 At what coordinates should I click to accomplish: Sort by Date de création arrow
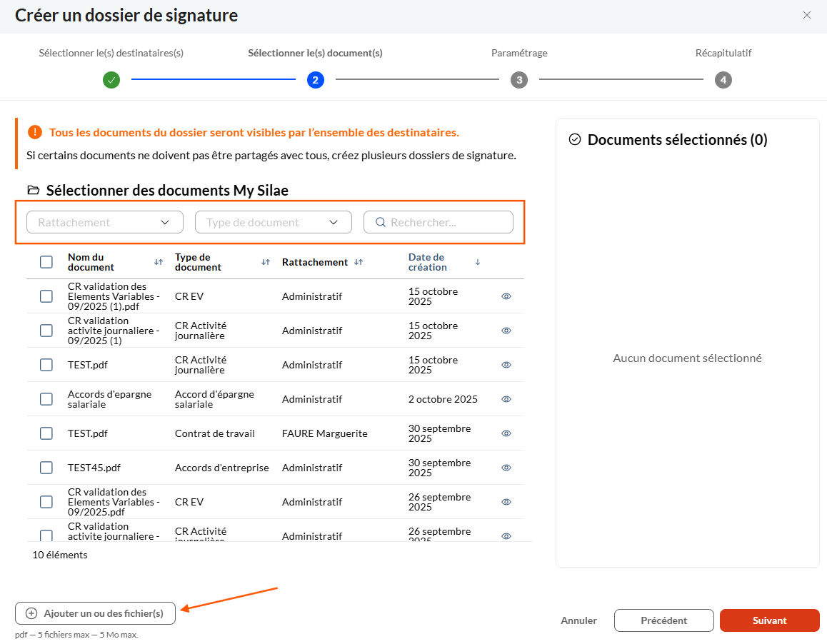pyautogui.click(x=478, y=262)
